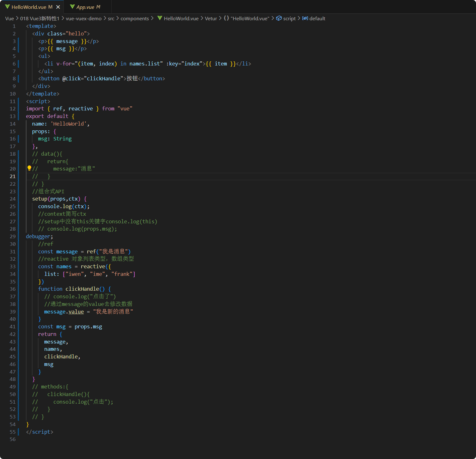Screen dimensions: 476x459
Task: Click 'names.list' in the v-for on line 6
Action: pos(145,64)
